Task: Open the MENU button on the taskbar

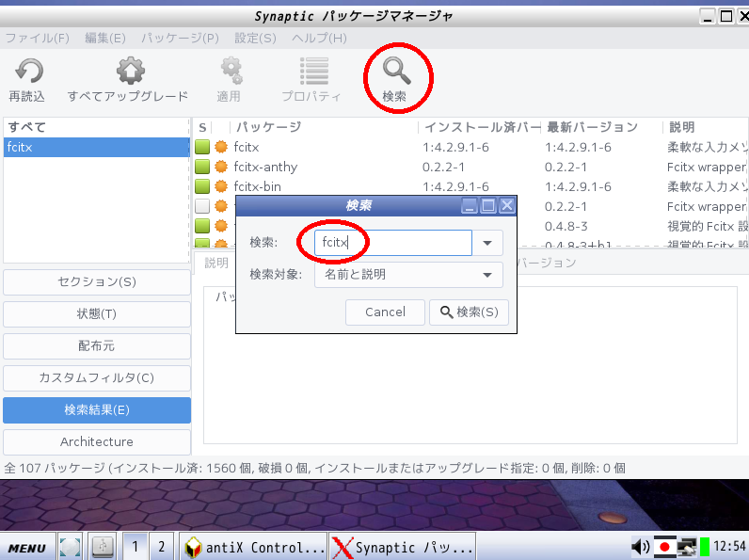Action: pos(27,547)
